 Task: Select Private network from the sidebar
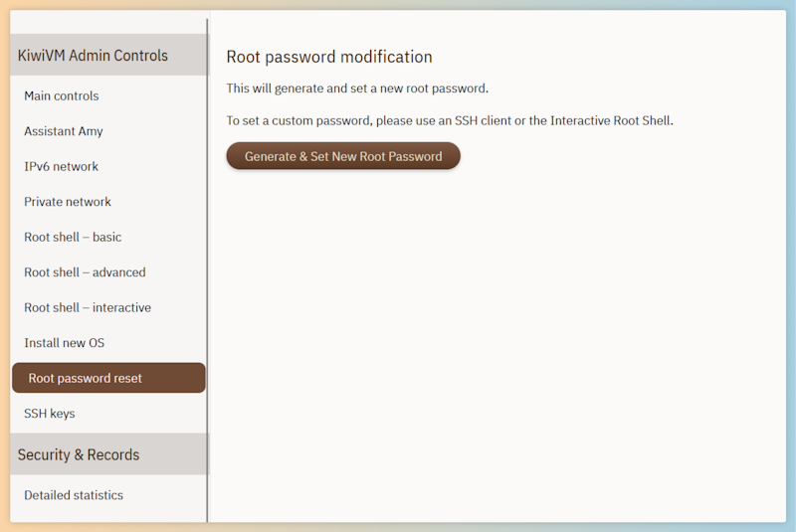[108, 202]
